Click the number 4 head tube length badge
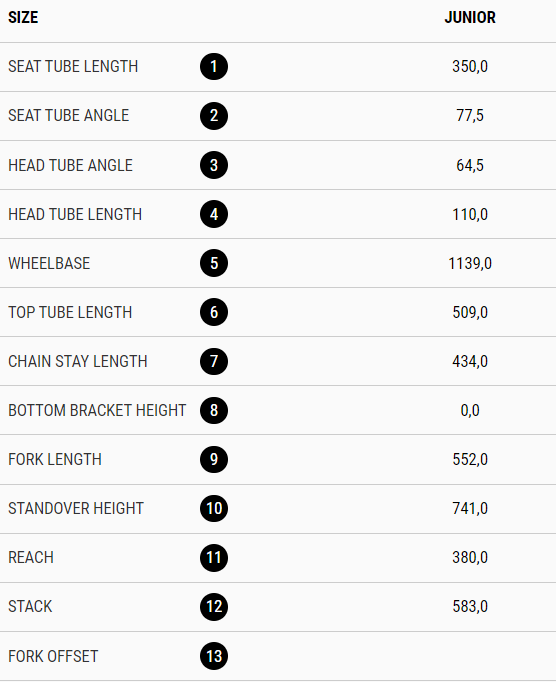 214,214
